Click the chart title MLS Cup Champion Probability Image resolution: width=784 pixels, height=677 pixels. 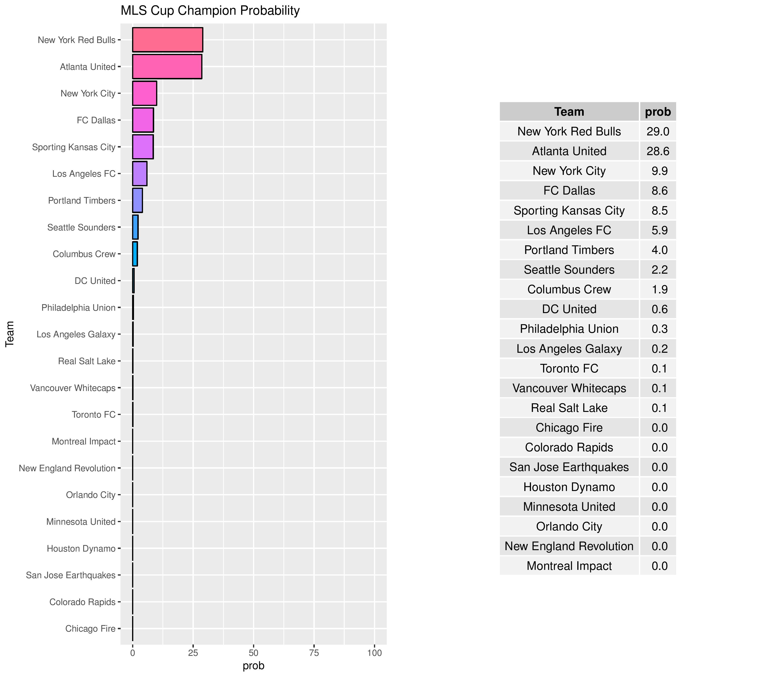tap(210, 11)
